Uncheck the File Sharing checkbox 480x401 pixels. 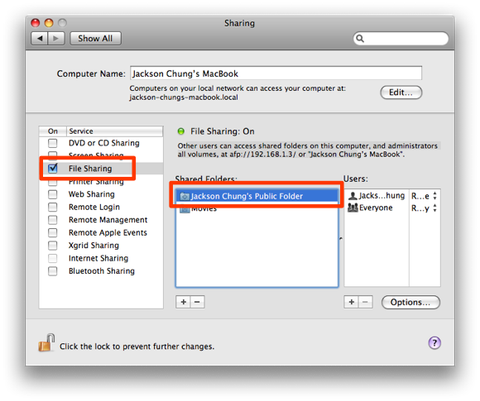tap(53, 168)
